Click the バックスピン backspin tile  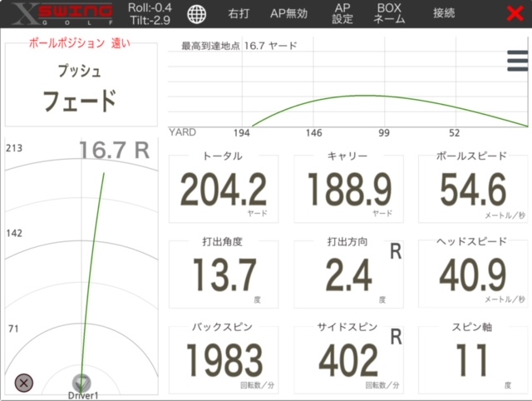click(223, 359)
